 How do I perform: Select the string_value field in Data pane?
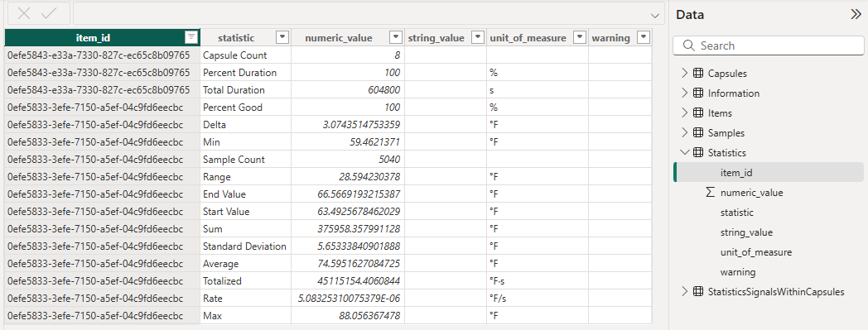click(x=746, y=232)
